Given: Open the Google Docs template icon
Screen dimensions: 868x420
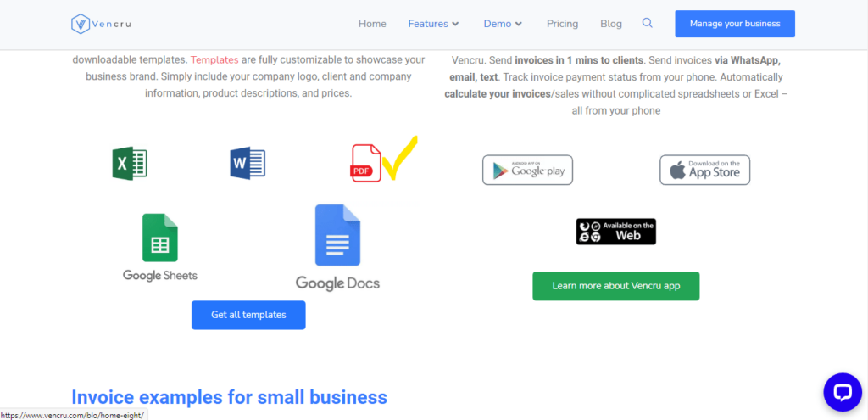Looking at the screenshot, I should pos(337,248).
